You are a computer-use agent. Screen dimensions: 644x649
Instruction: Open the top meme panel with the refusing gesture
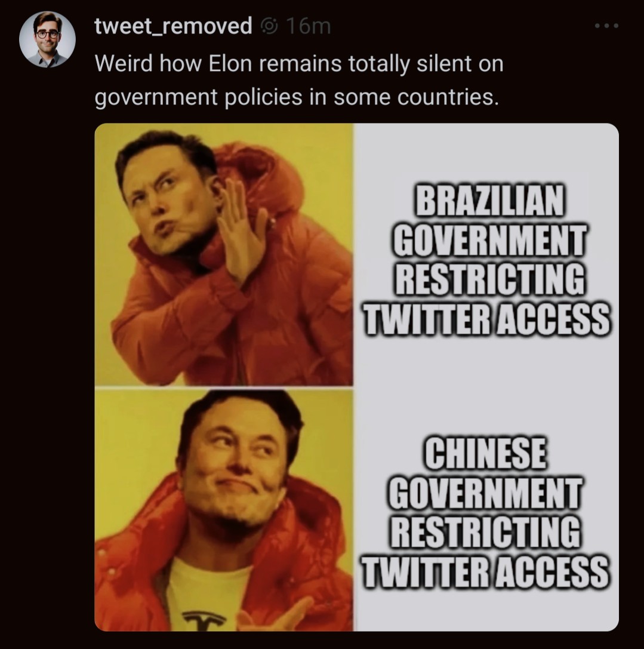click(224, 254)
